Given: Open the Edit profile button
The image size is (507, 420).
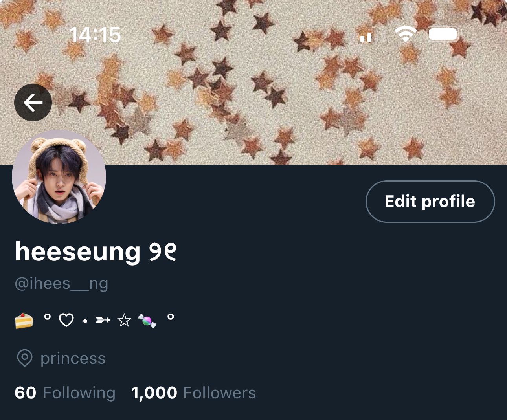Looking at the screenshot, I should 430,202.
